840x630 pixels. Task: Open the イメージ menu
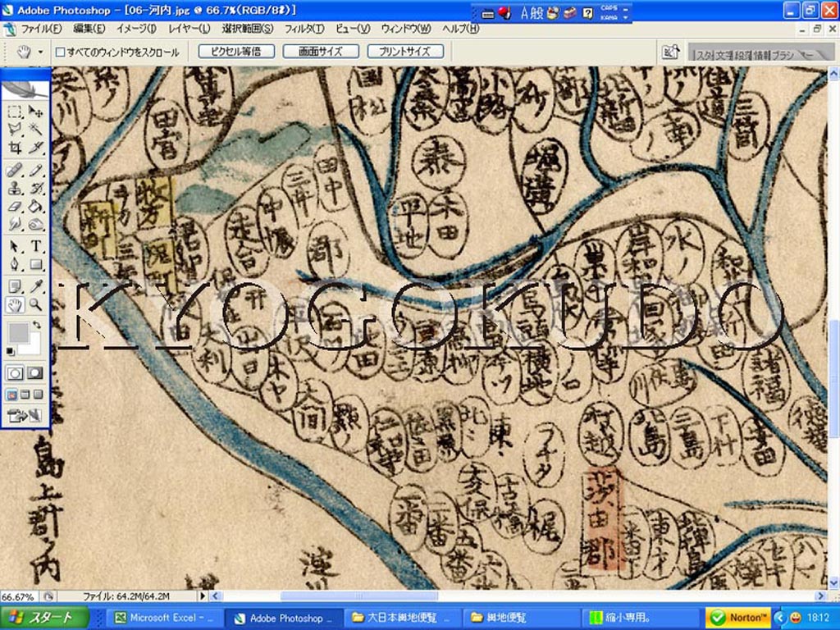[x=137, y=29]
